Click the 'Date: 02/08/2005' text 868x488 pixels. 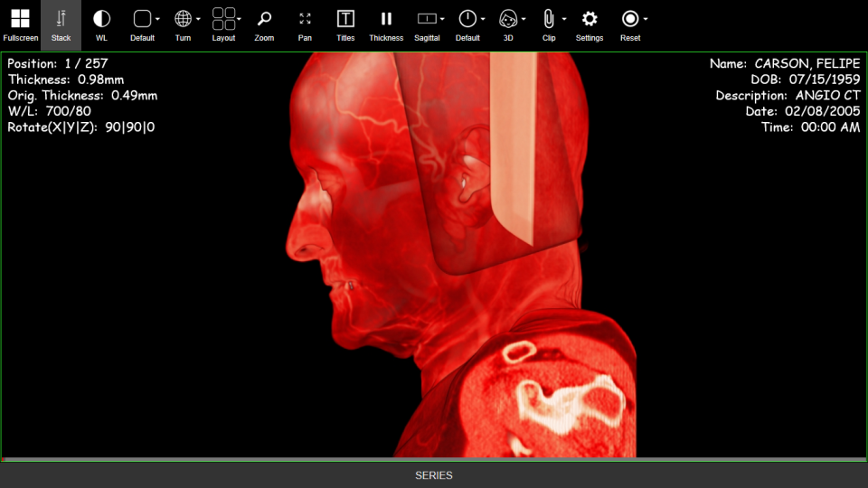803,111
